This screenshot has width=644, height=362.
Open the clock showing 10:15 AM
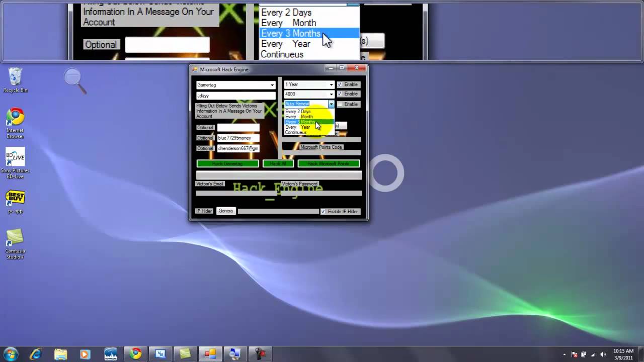tap(623, 354)
